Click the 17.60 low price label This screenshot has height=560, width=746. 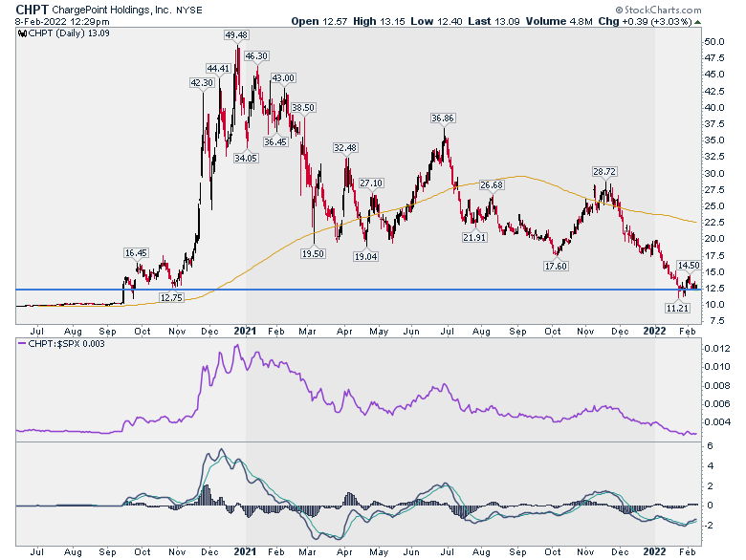[x=556, y=267]
